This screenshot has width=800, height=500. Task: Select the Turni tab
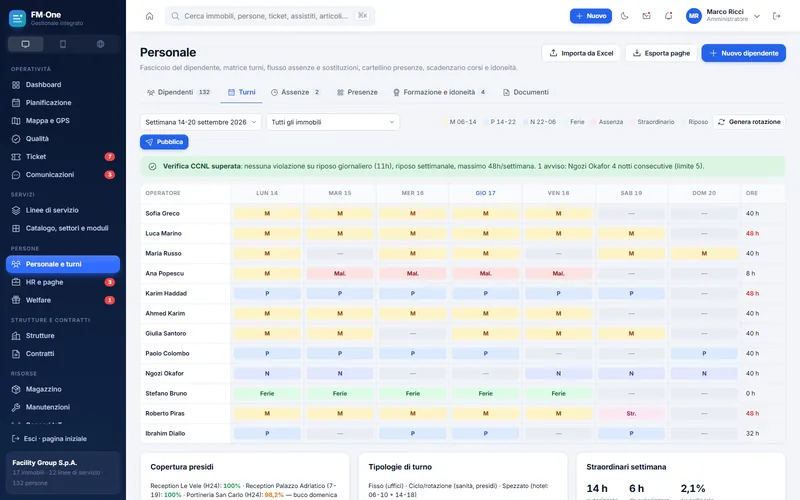pos(241,92)
